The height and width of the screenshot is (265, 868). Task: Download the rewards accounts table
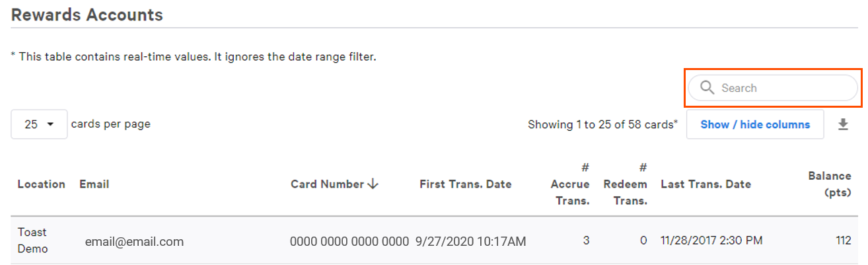click(843, 124)
